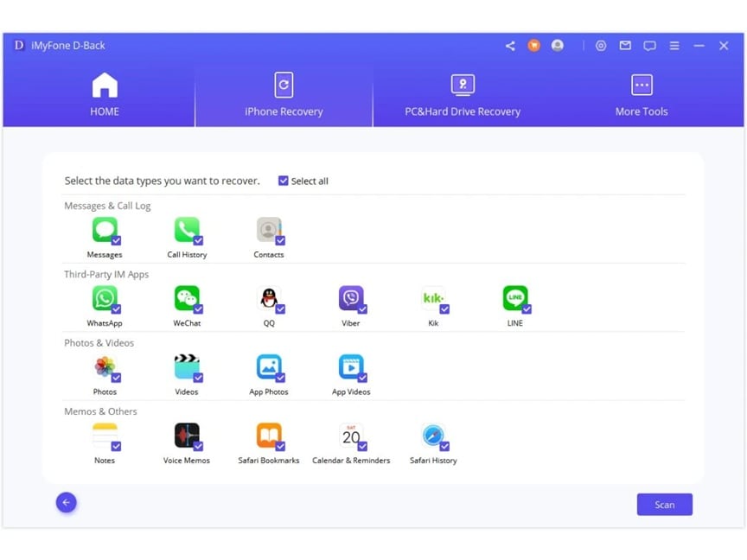Open the More Tools tab
The image size is (747, 560).
click(642, 95)
